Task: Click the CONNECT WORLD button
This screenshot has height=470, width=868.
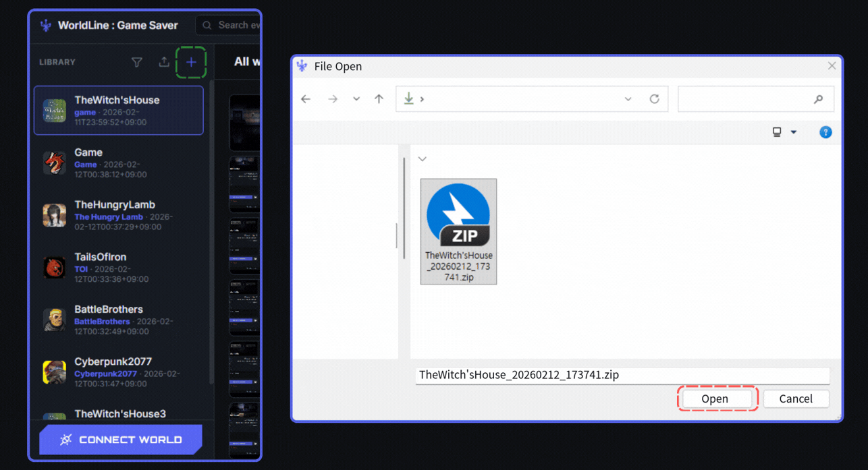Action: (121, 440)
